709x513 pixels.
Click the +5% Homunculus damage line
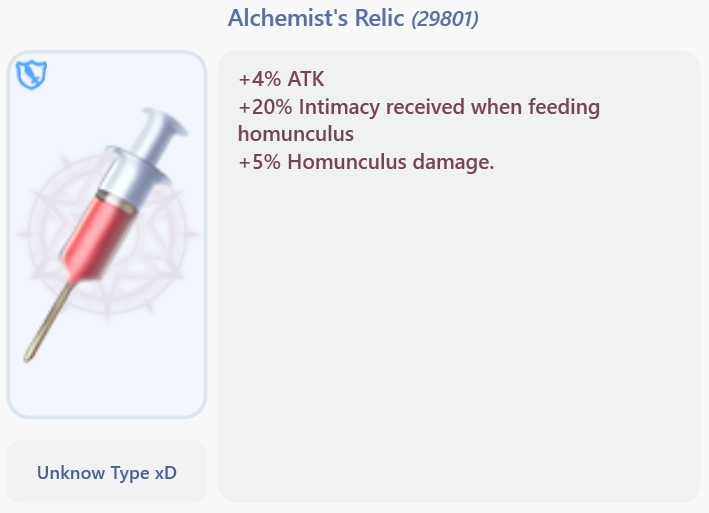[366, 161]
